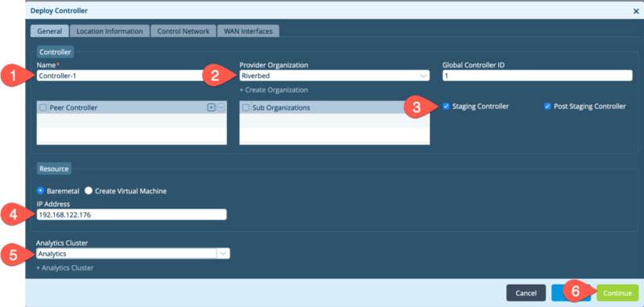Choose Create Virtual Machine radio button

pyautogui.click(x=89, y=191)
